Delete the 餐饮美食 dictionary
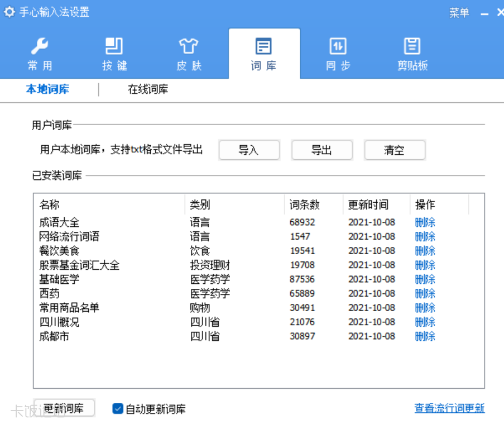 [x=425, y=251]
